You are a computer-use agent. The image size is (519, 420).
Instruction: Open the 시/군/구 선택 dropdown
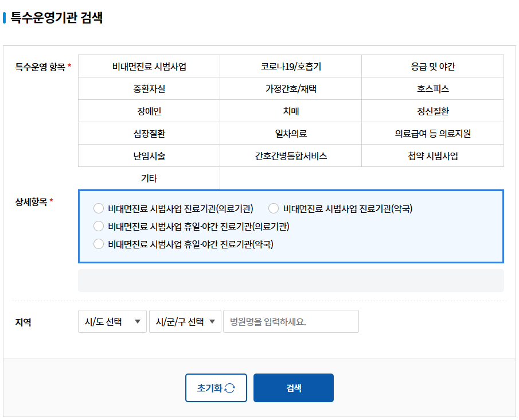[185, 321]
